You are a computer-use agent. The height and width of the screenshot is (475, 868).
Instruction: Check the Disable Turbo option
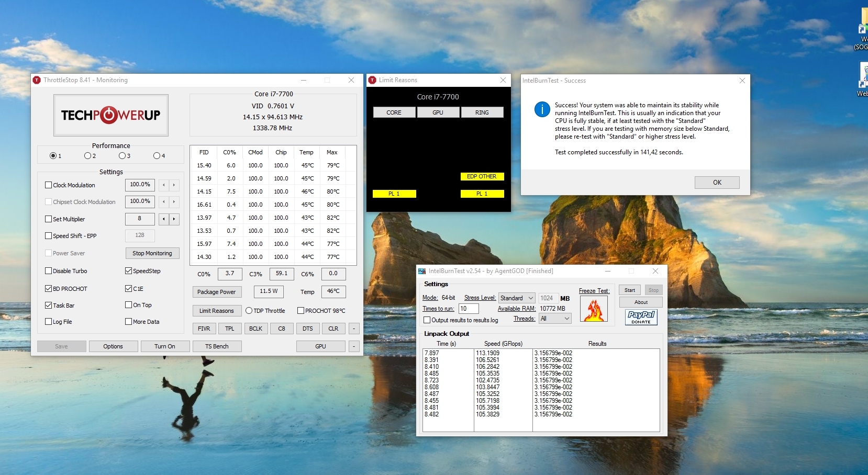point(49,271)
